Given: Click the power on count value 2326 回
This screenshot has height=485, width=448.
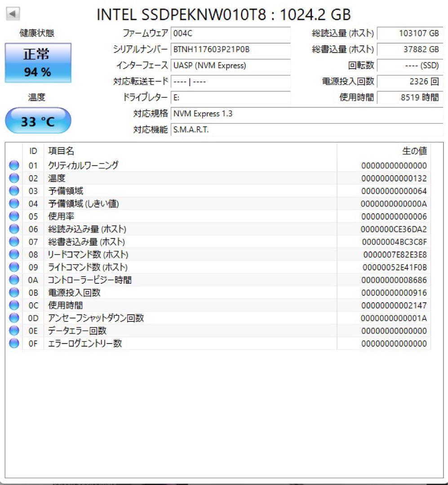Looking at the screenshot, I should click(x=410, y=82).
